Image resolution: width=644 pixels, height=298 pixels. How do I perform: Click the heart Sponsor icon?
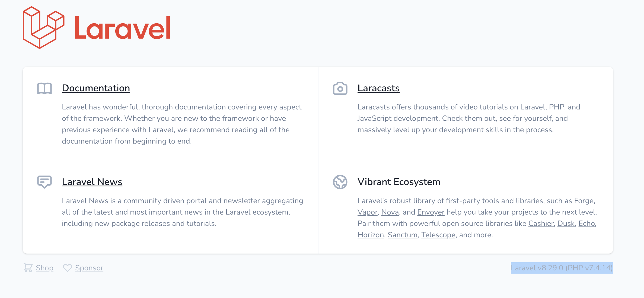pos(67,268)
